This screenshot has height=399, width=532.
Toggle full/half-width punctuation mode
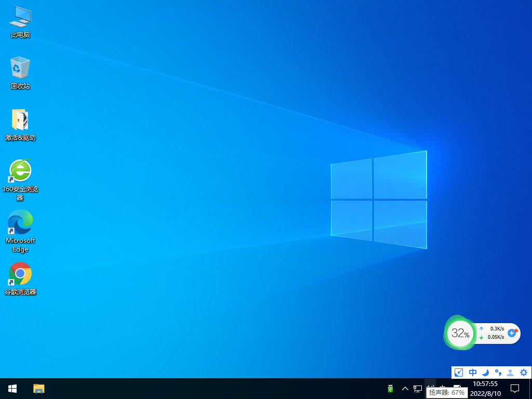(x=498, y=373)
